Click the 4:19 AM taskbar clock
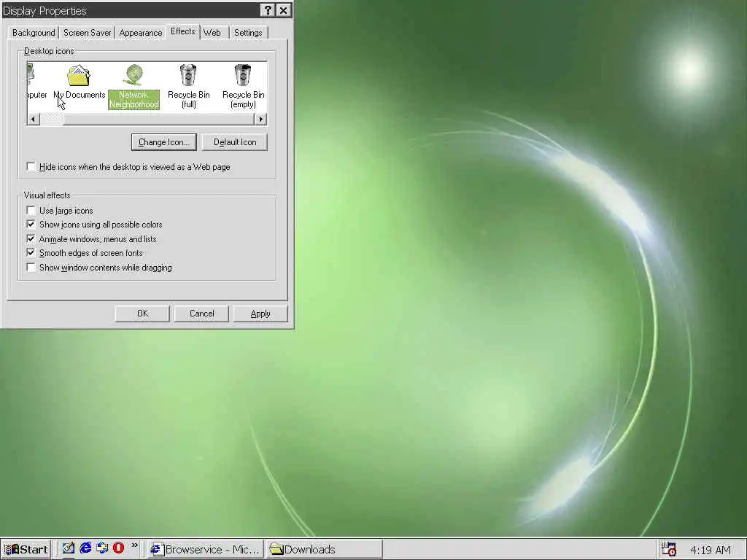 point(711,550)
